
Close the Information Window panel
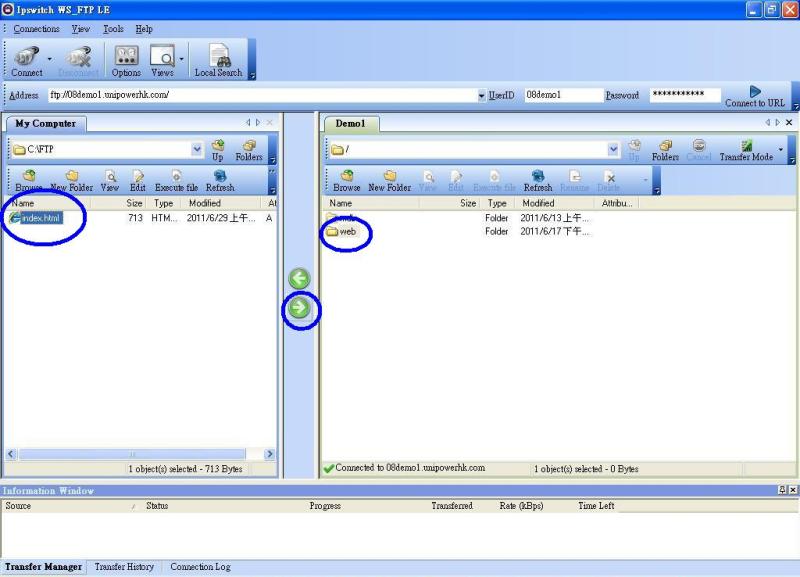pyautogui.click(x=793, y=490)
